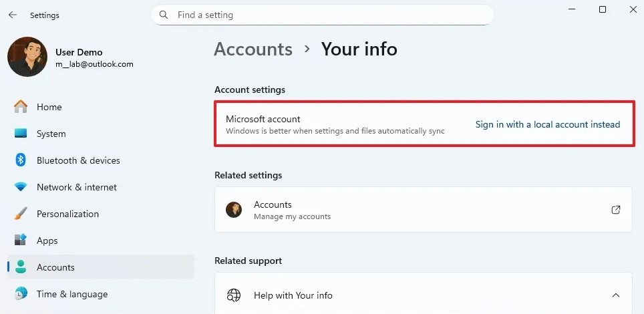Click the User Demo account name

[79, 52]
